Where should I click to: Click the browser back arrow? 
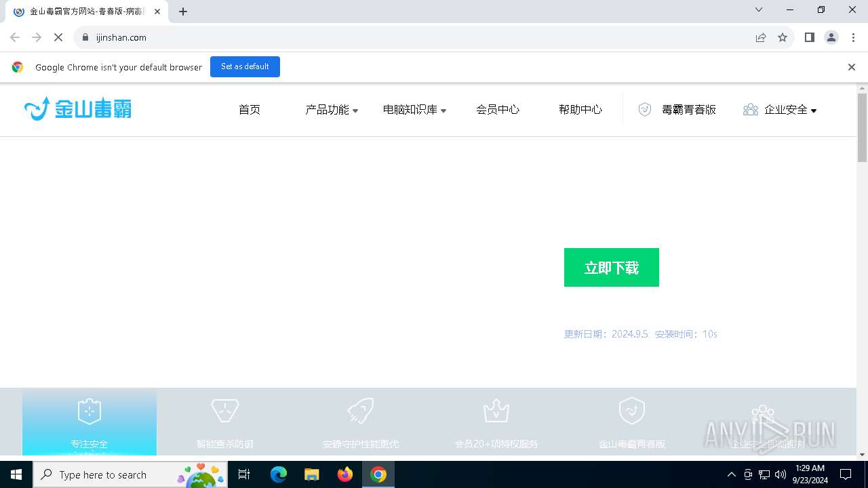(15, 37)
